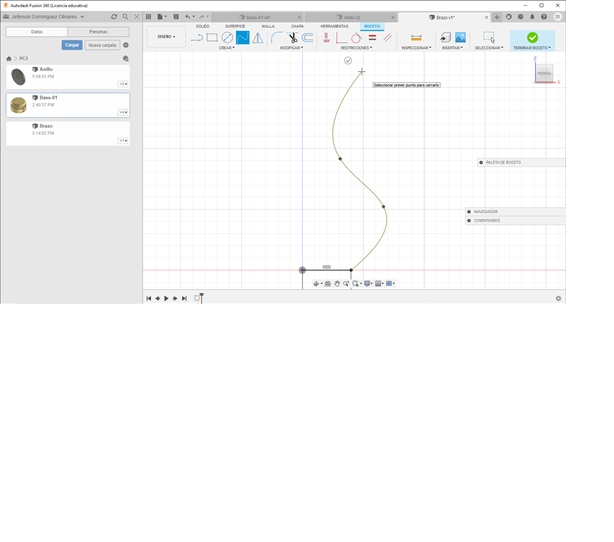Expand the Navegador panel
The image size is (614, 542).
tap(469, 212)
